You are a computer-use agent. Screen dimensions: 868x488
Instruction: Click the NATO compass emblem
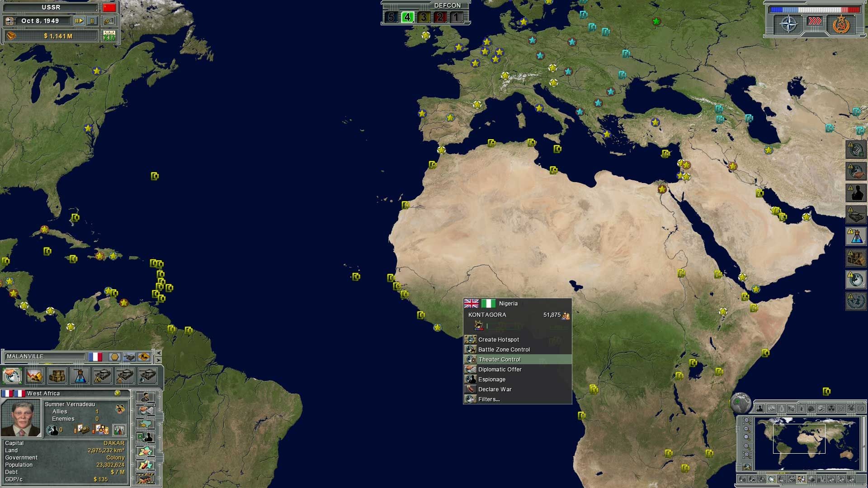tap(789, 24)
